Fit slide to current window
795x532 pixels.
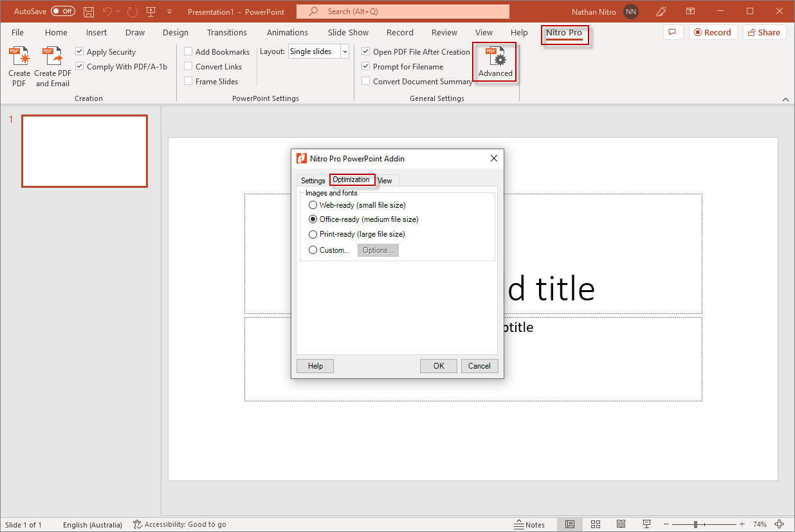coord(779,524)
